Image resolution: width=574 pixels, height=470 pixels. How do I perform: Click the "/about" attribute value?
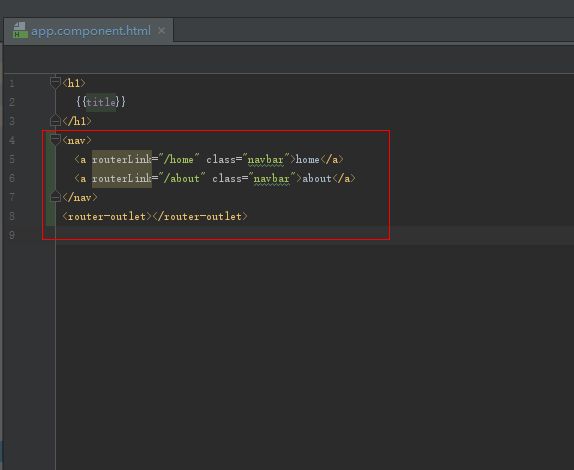182,179
